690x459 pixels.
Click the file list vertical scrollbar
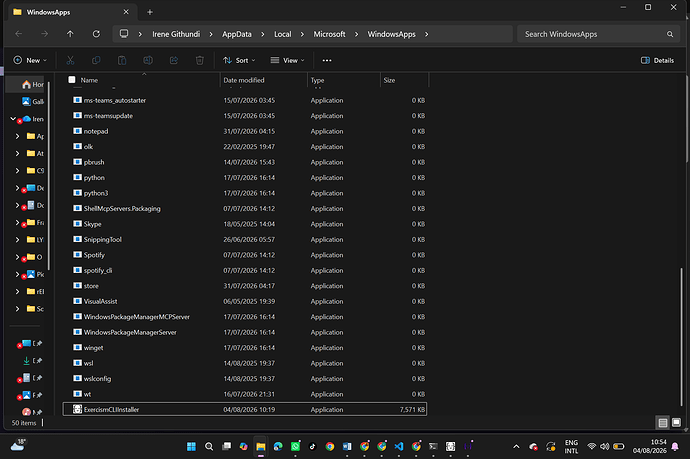(681, 337)
